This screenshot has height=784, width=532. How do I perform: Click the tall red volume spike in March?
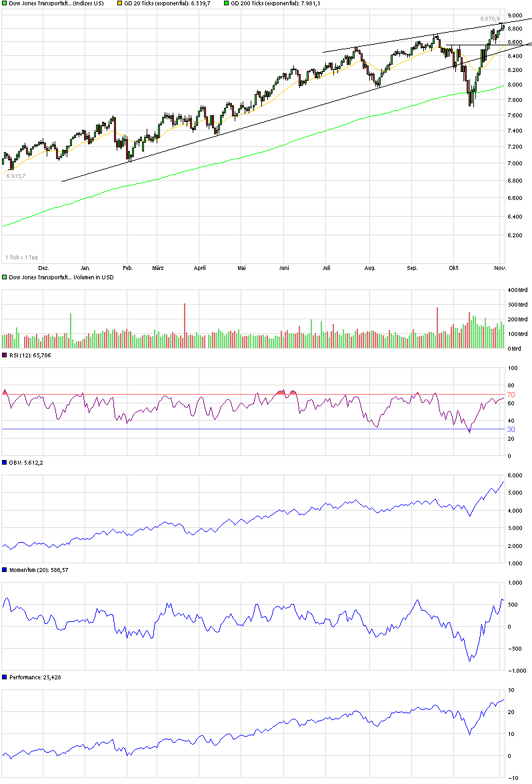click(185, 325)
